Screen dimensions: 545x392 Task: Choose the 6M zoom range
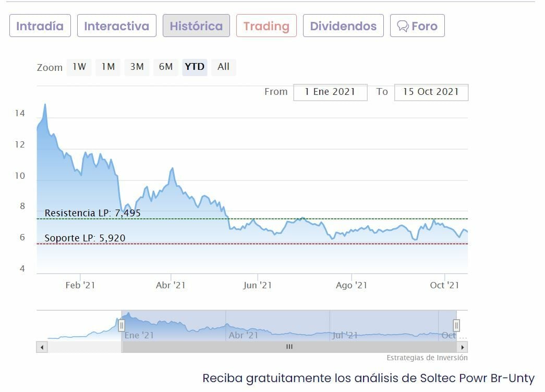coord(166,67)
